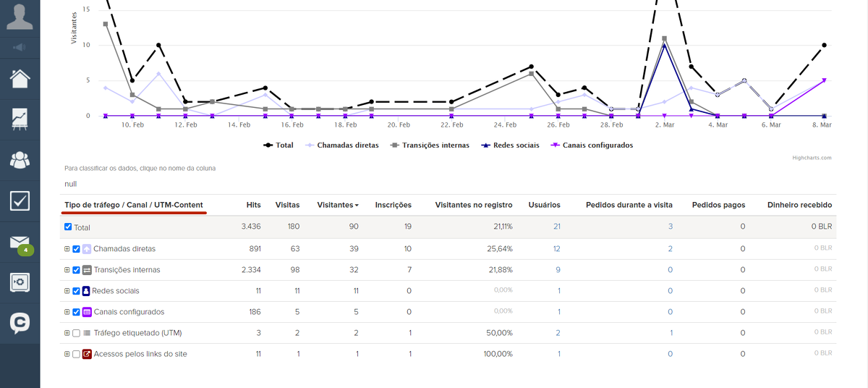Enable the Tráfego etiquetado (UTM) checkbox
The height and width of the screenshot is (388, 868).
coord(76,333)
